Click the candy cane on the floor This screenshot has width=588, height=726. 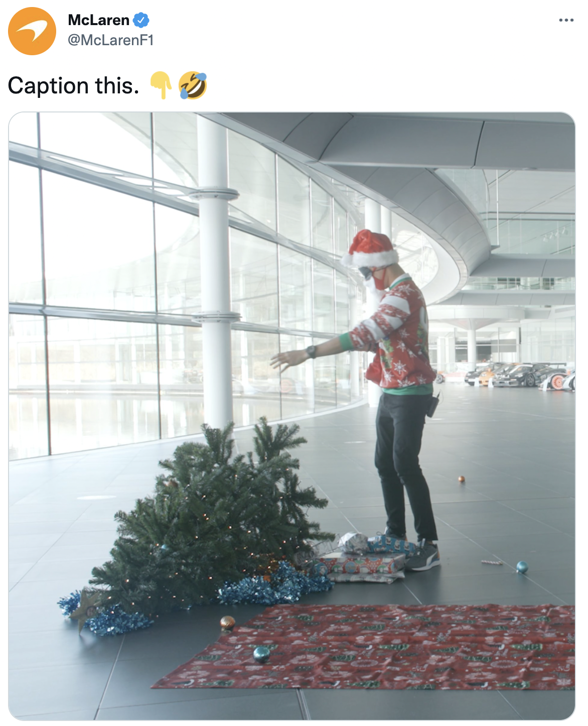pyautogui.click(x=492, y=562)
